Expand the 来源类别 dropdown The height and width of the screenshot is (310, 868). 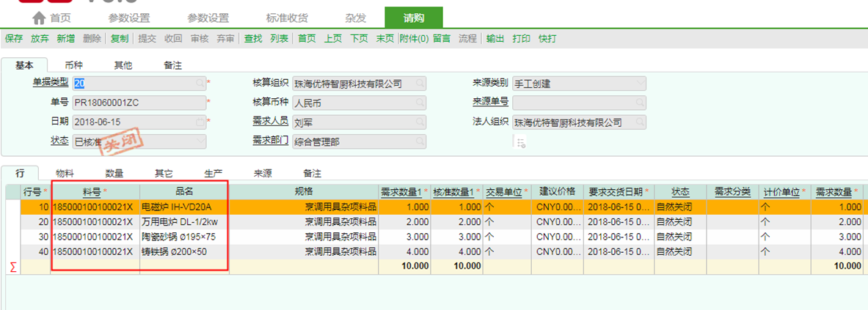[x=640, y=84]
